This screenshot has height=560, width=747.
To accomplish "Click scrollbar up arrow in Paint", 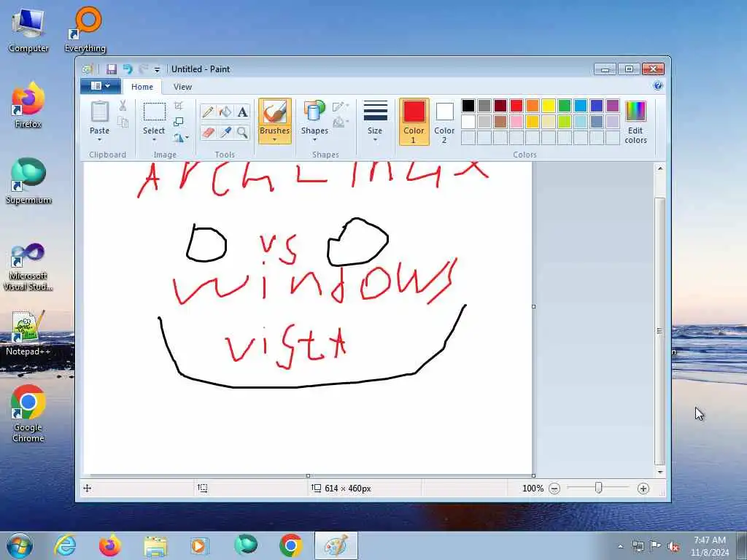I will (x=659, y=168).
